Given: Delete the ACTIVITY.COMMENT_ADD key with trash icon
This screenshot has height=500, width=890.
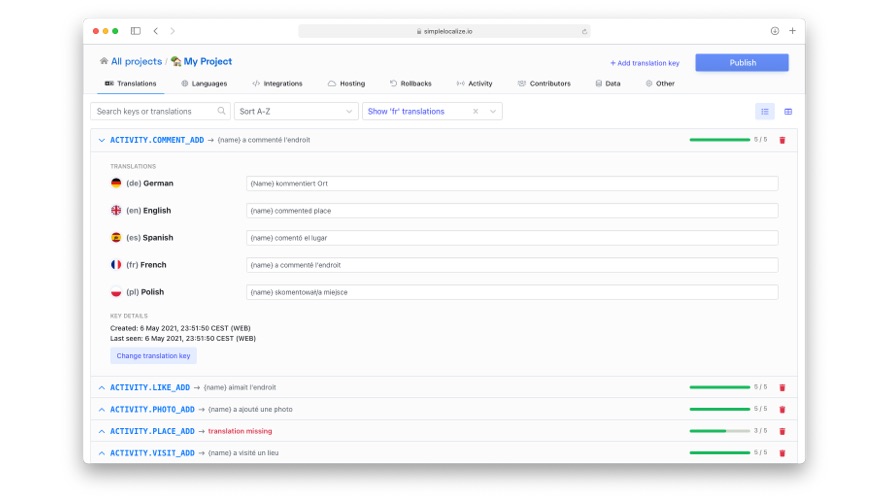Looking at the screenshot, I should point(782,140).
